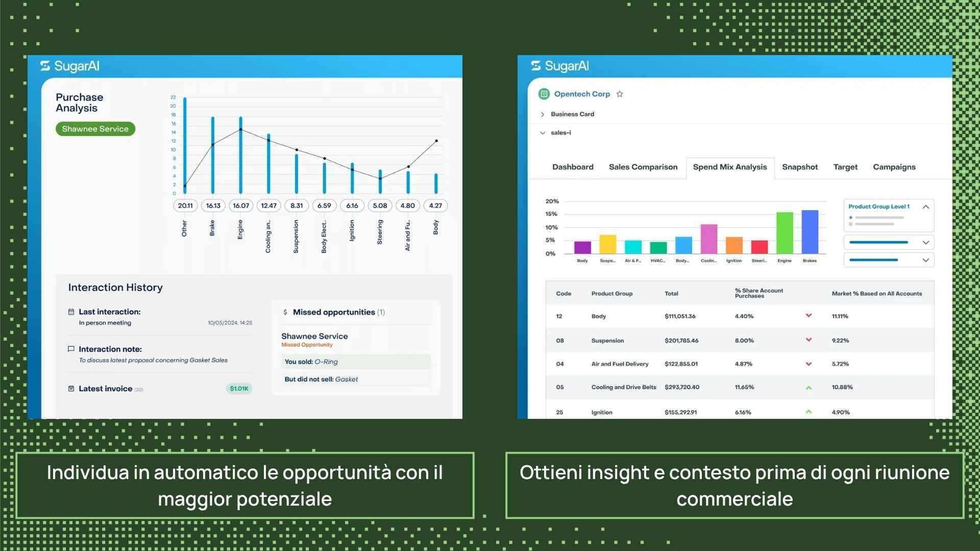Collapse the sales-i section

click(543, 133)
